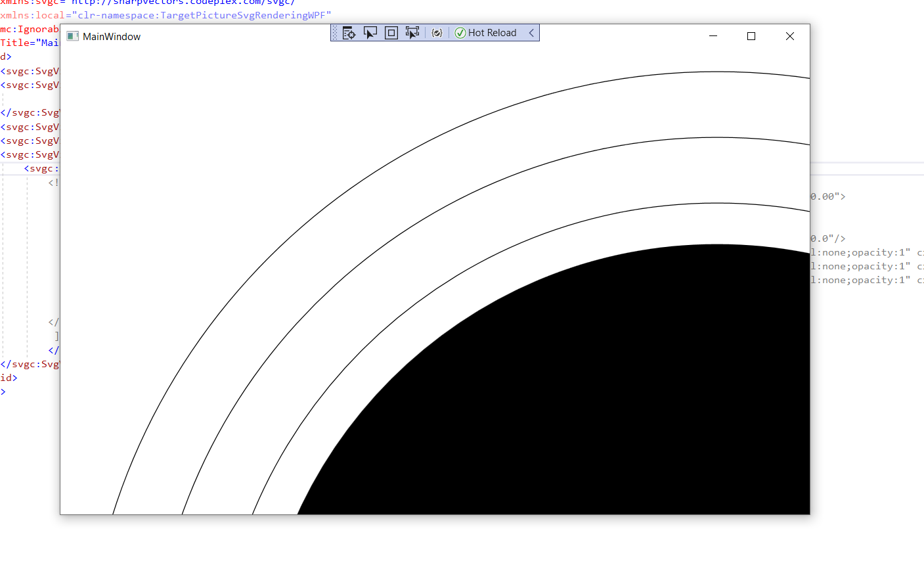
Task: Place cursor on the Title="Mai attribute line
Action: (30, 43)
